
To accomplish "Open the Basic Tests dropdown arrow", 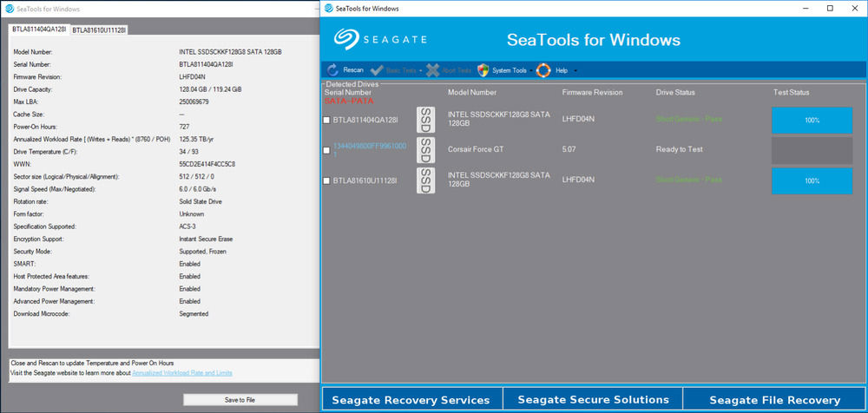I will click(421, 71).
